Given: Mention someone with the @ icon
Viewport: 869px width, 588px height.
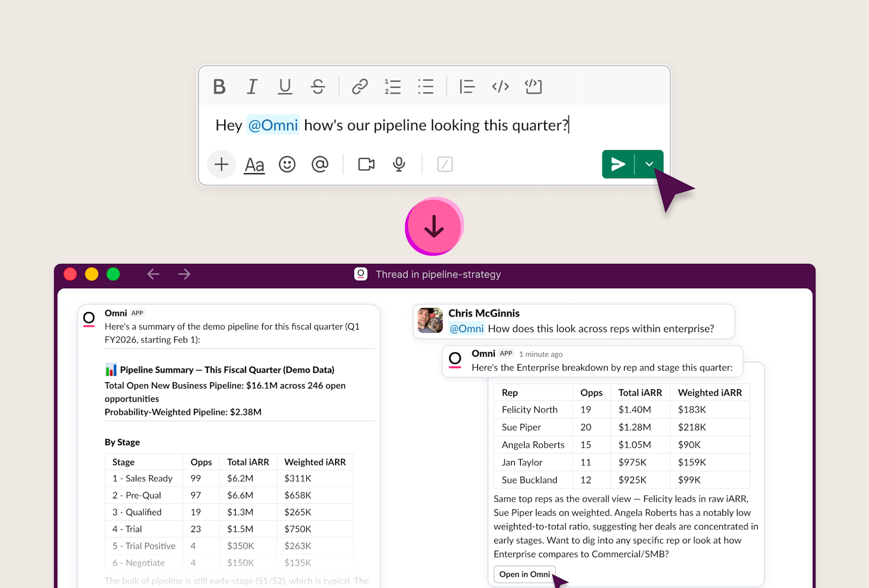Looking at the screenshot, I should [x=320, y=164].
